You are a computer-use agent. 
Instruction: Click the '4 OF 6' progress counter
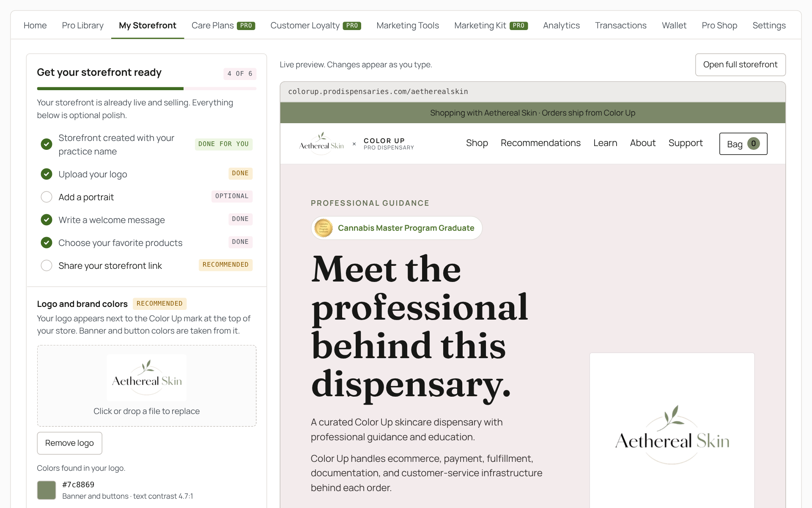(240, 74)
